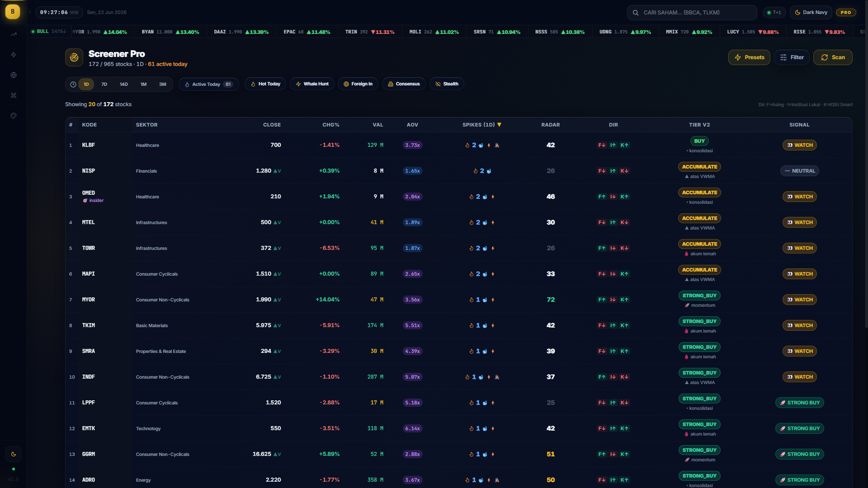
Task: Select the 1D timeframe tab
Action: click(x=86, y=84)
